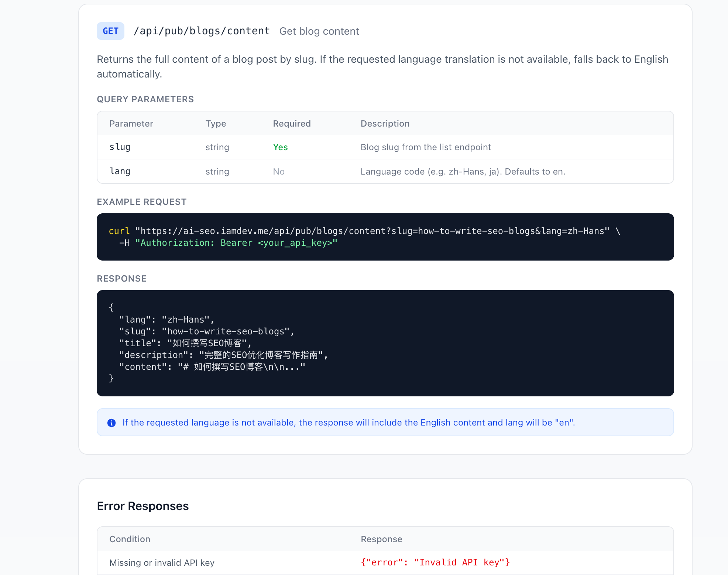Click the Parameter column header
The height and width of the screenshot is (575, 728).
(x=131, y=124)
